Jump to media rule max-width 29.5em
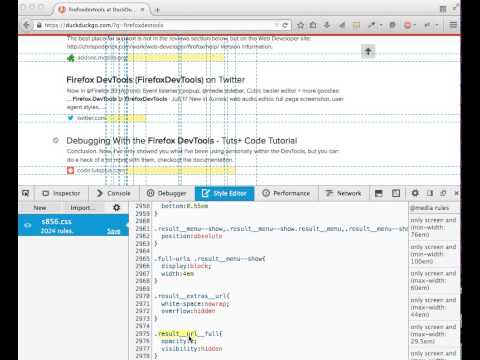 [x=433, y=334]
